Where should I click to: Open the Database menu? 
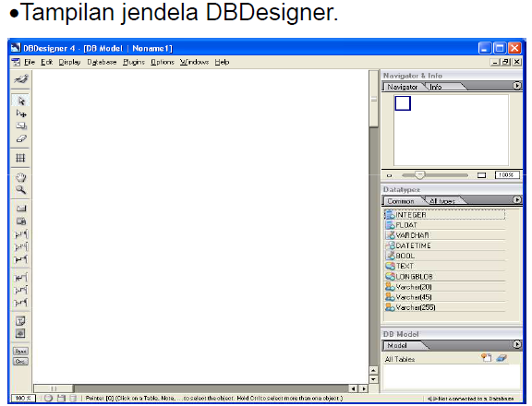[x=102, y=62]
